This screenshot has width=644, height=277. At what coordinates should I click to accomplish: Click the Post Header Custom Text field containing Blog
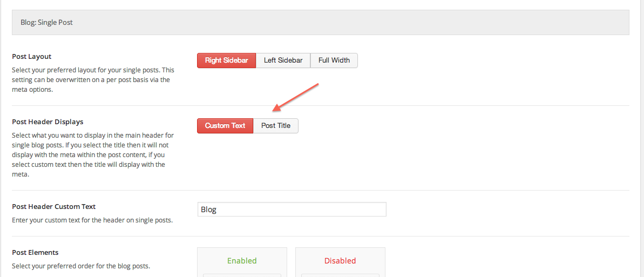tap(292, 209)
